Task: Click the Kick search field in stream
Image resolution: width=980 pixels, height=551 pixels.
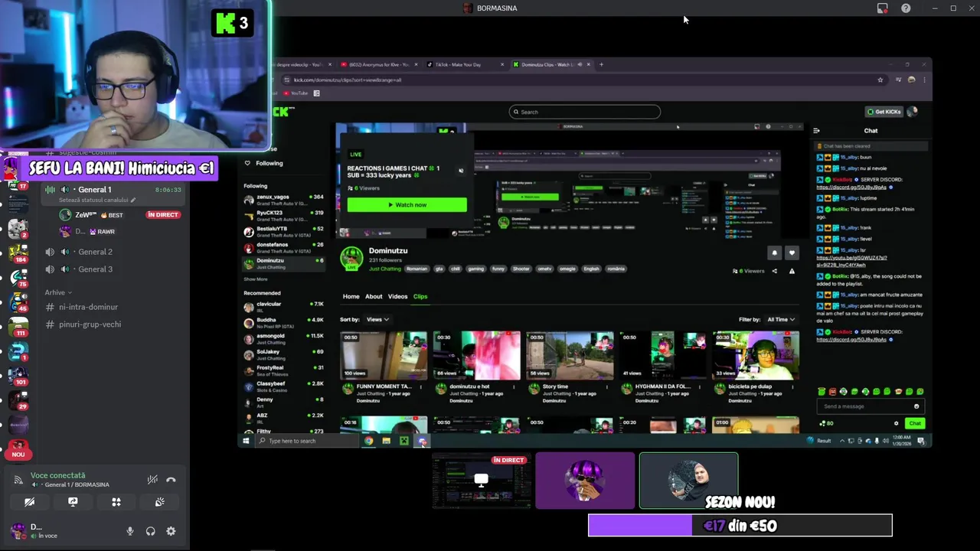Action: 585,112
